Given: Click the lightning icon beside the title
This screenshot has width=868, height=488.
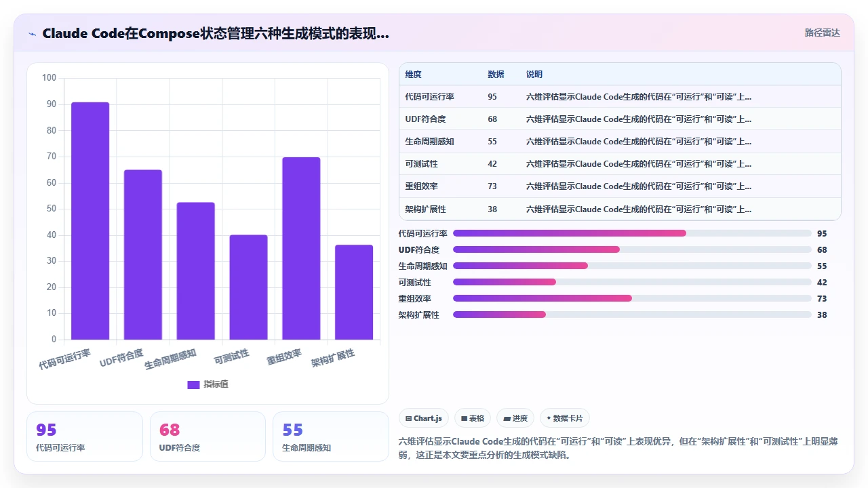Looking at the screenshot, I should (x=32, y=33).
